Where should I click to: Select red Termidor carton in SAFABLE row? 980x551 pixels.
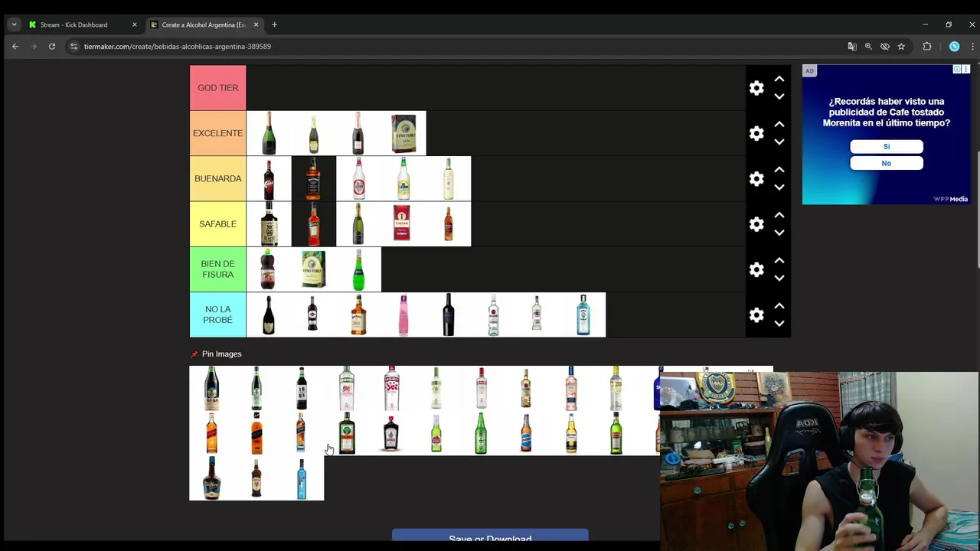[x=403, y=224]
